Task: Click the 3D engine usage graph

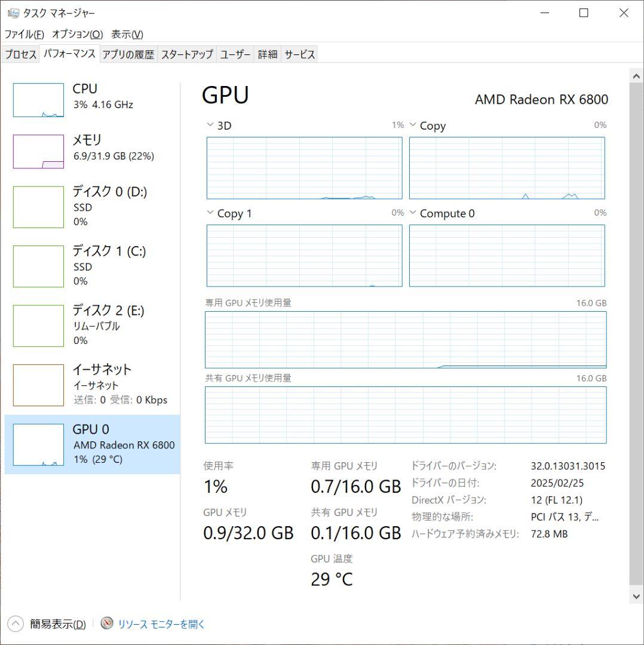Action: (305, 168)
